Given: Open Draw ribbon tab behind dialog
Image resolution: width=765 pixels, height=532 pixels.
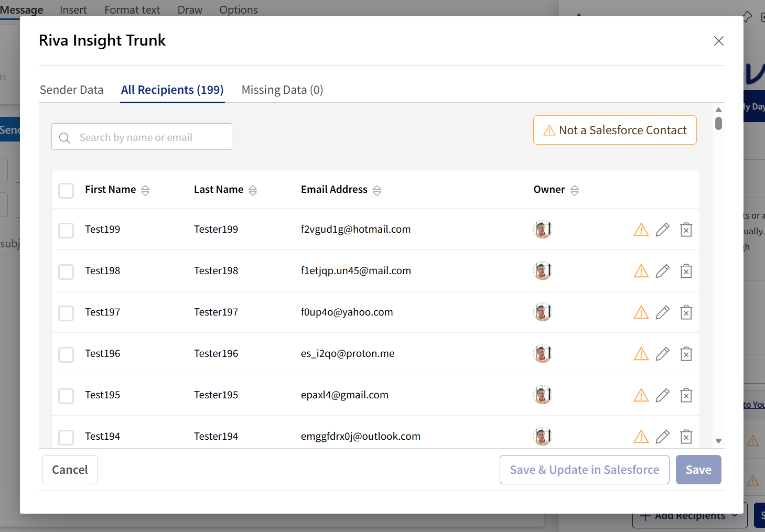Looking at the screenshot, I should point(190,10).
